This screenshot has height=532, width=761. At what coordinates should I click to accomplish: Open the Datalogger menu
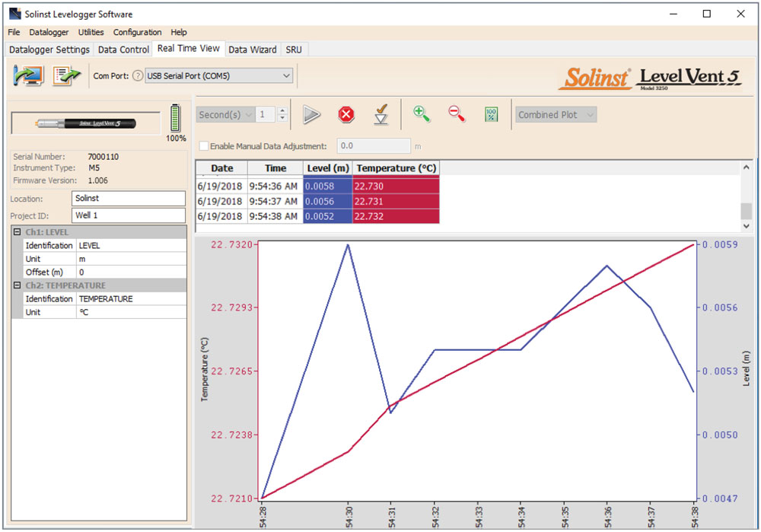[x=49, y=32]
